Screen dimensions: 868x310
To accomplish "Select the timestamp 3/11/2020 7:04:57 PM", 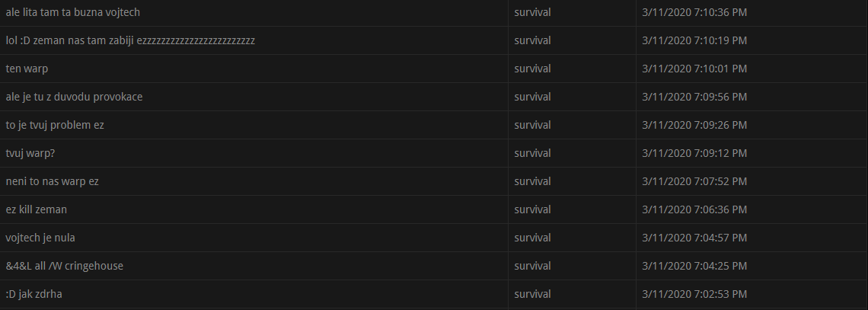I will click(x=694, y=238).
